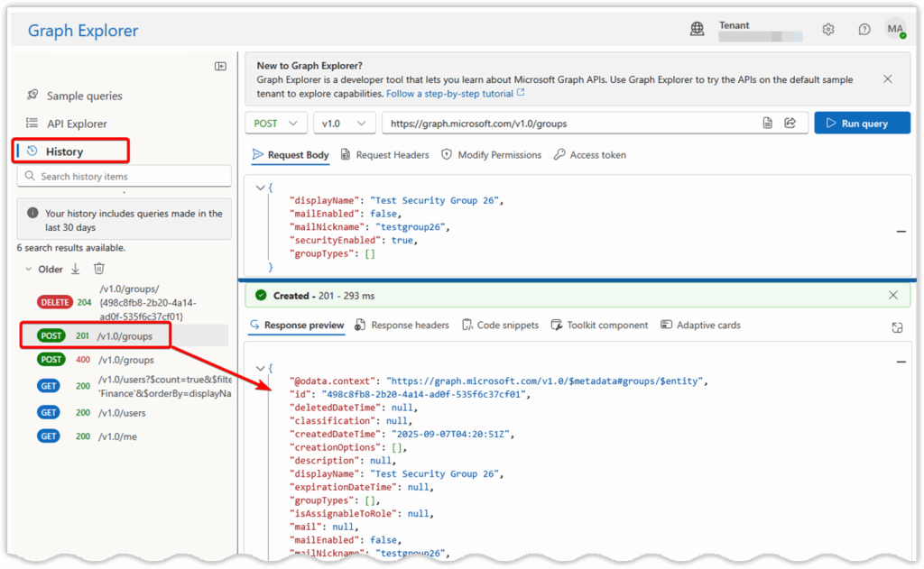924x569 pixels.
Task: Open the settings gear
Action: tap(828, 29)
